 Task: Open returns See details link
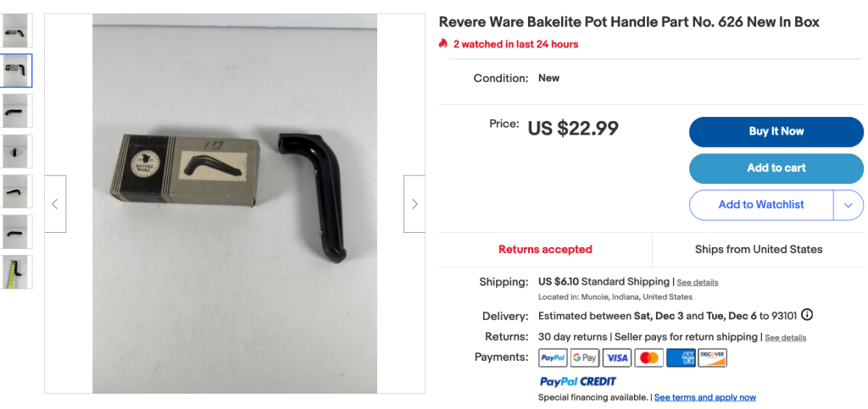(x=786, y=338)
